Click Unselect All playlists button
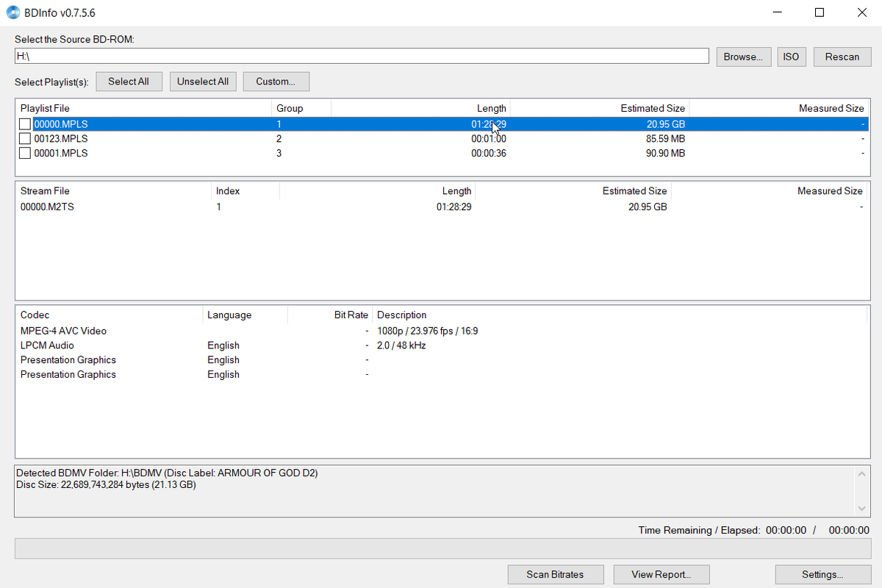882x588 pixels. 203,82
